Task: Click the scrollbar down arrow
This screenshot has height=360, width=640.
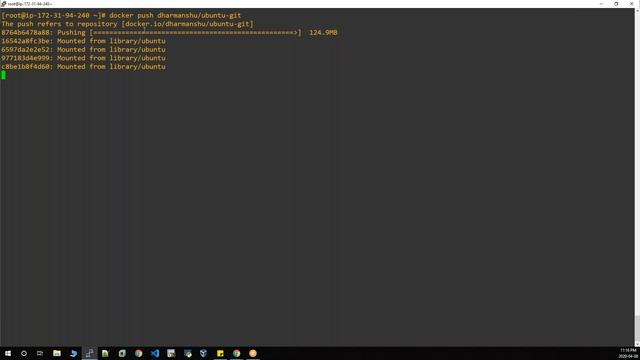Action: click(637, 344)
